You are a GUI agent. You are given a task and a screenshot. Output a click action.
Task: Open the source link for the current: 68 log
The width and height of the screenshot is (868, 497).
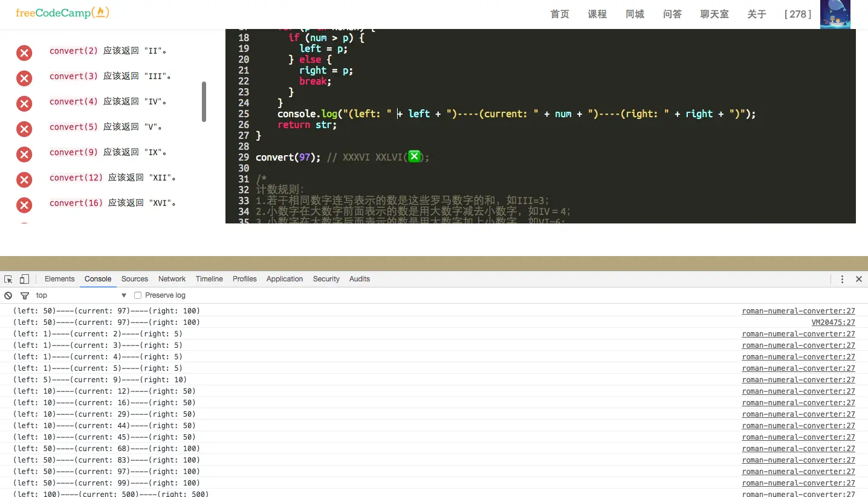798,449
